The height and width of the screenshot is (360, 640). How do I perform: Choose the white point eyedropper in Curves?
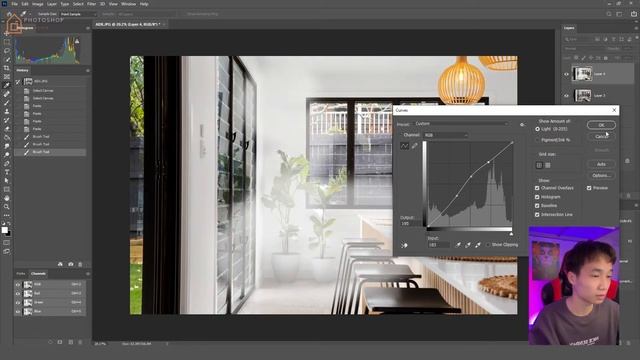click(478, 245)
